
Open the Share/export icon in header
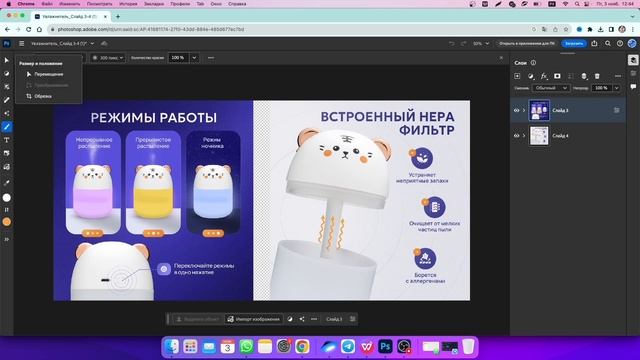click(594, 43)
